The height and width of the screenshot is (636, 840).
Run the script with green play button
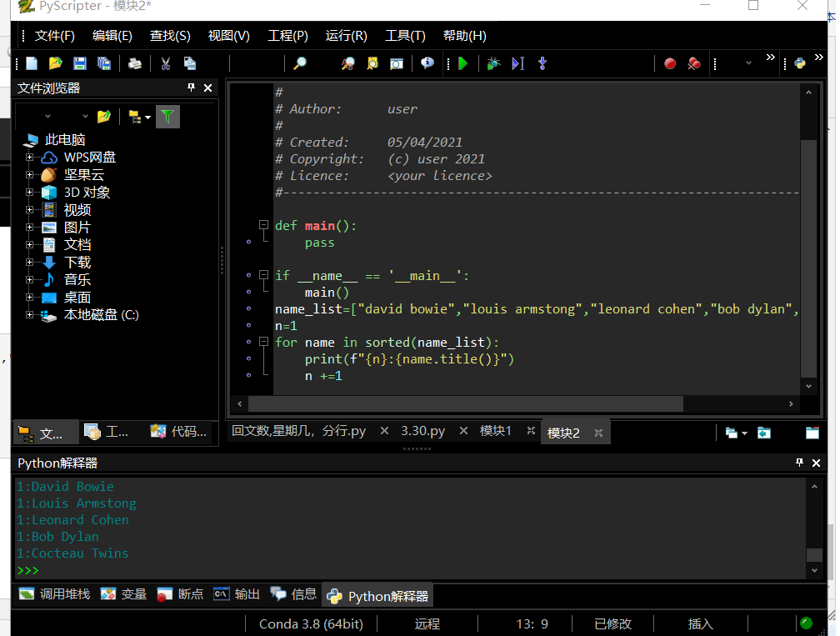tap(463, 63)
